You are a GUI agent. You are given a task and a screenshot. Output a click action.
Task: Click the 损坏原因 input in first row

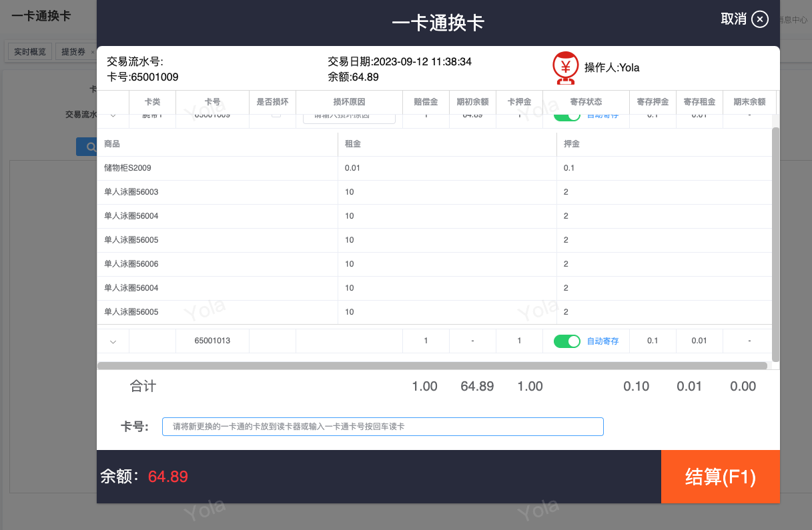click(x=349, y=117)
